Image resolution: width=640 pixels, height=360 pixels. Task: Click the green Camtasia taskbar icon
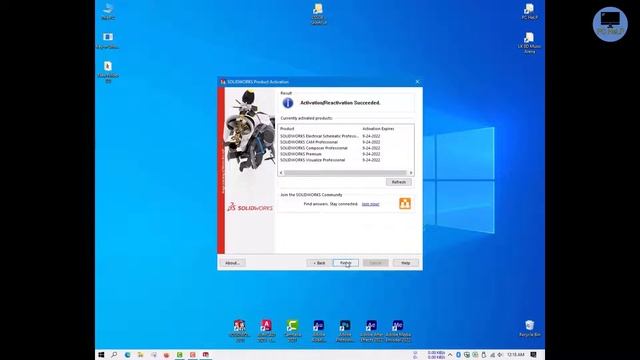pyautogui.click(x=180, y=355)
